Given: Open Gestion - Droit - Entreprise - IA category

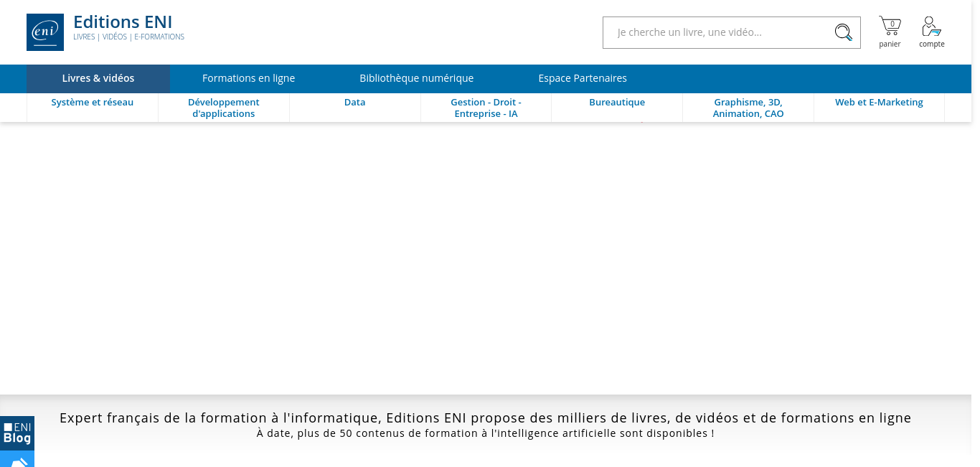Looking at the screenshot, I should [486, 108].
